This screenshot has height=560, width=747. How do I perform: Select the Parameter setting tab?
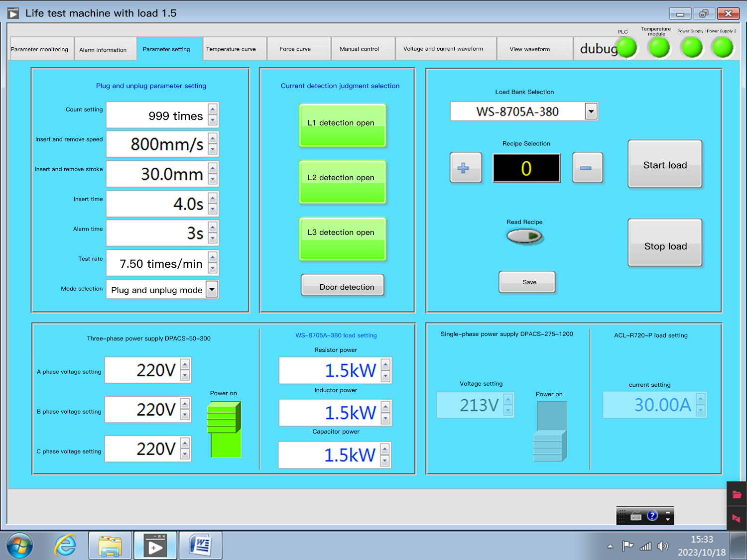(x=169, y=49)
